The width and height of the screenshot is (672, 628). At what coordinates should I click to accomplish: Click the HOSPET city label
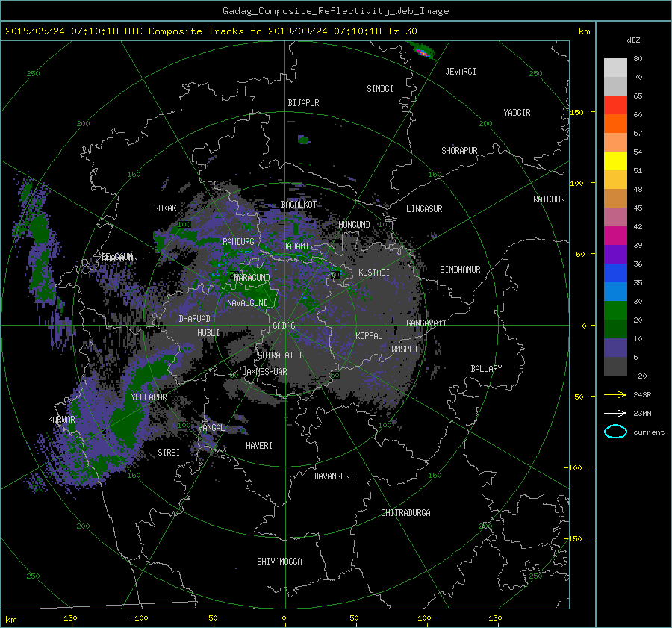click(x=405, y=349)
